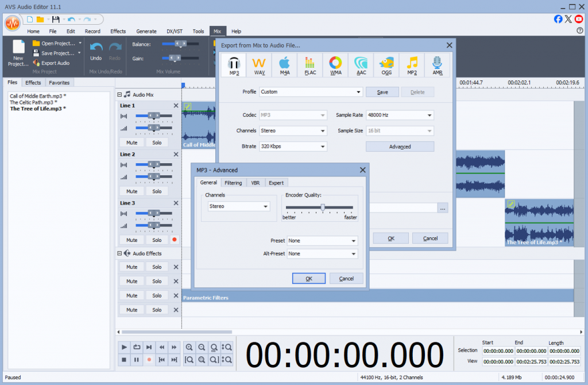Pick the OGG format icon
588x385 pixels.
pos(386,65)
